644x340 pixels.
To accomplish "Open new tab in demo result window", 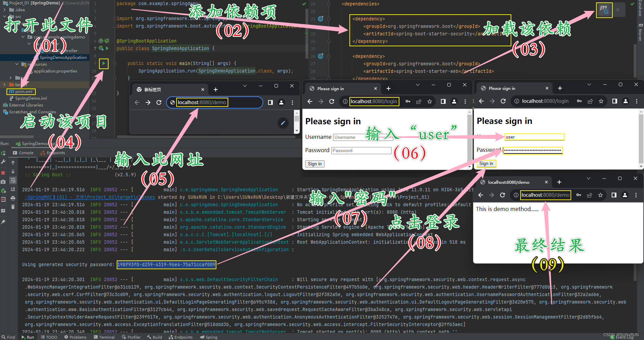I will point(559,182).
